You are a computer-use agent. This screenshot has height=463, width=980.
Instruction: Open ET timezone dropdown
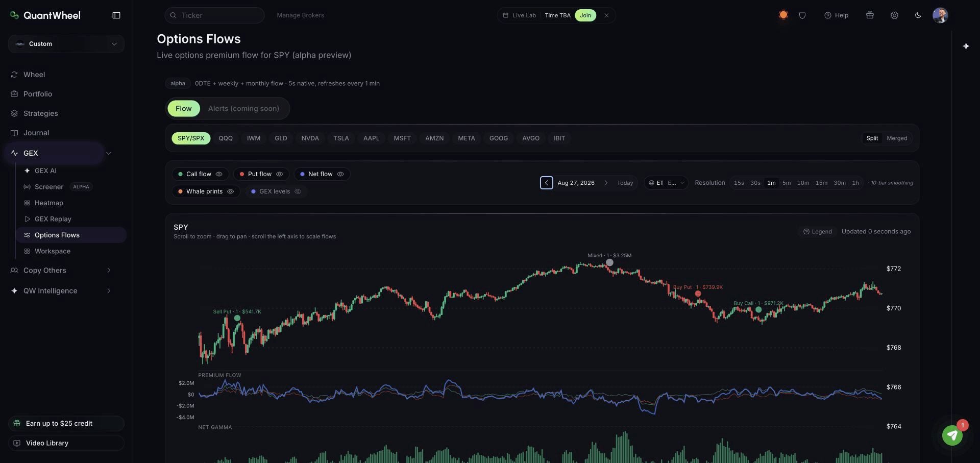(666, 183)
